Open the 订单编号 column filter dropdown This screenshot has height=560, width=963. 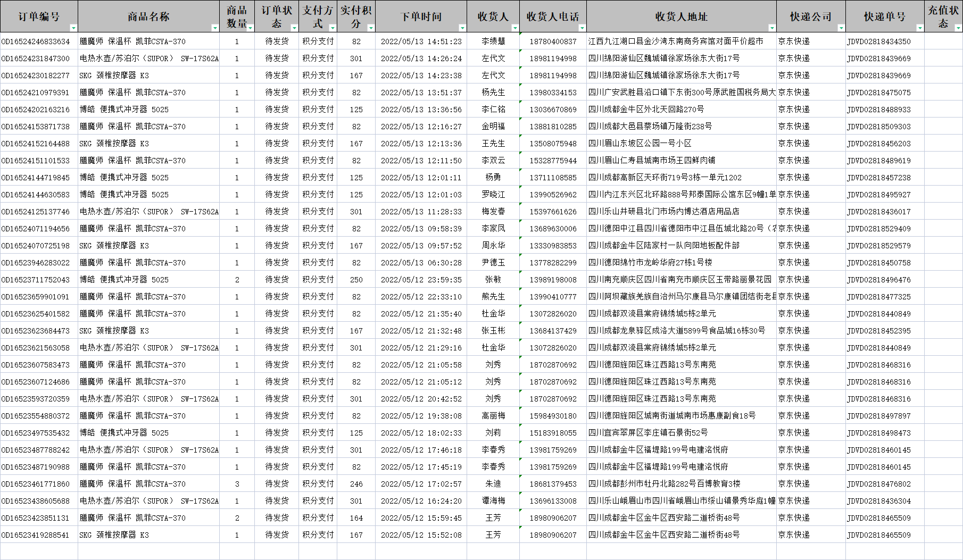click(x=73, y=28)
